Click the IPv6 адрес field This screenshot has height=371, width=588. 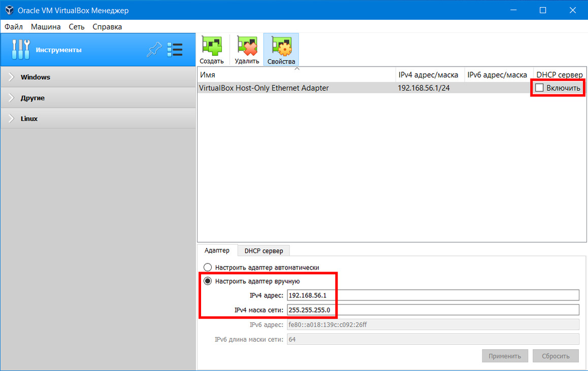pos(433,324)
